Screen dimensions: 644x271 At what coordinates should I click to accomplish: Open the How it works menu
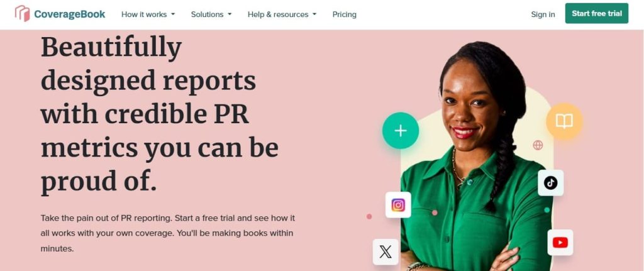[144, 14]
